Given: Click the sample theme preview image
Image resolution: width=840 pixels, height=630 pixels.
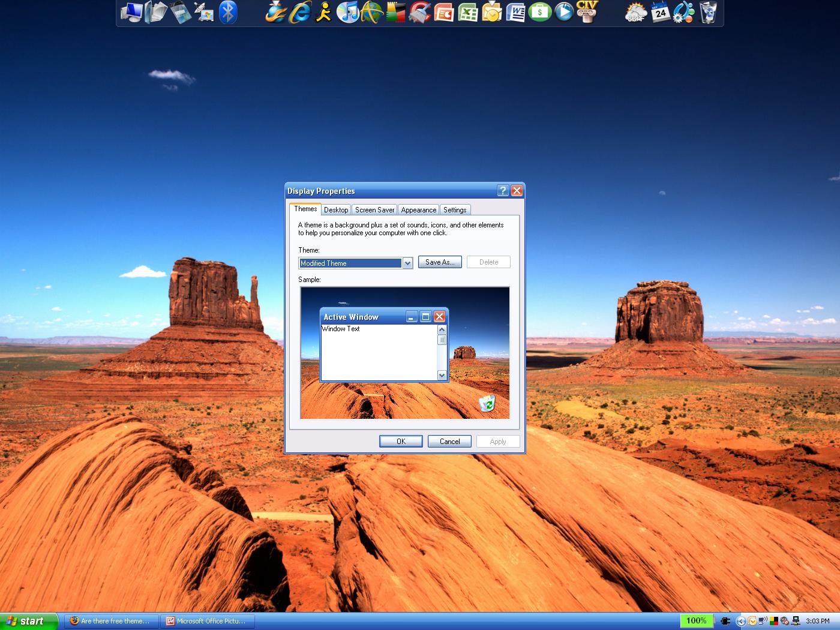Looking at the screenshot, I should click(x=405, y=353).
